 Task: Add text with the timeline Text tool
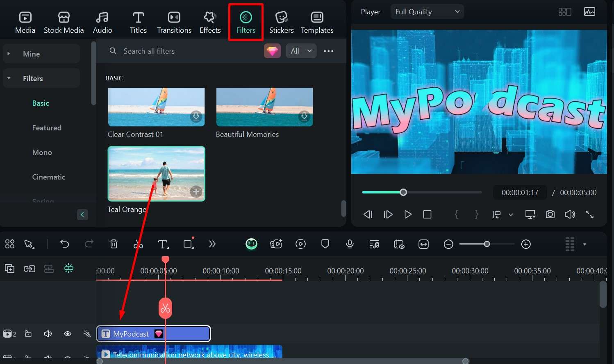(163, 244)
